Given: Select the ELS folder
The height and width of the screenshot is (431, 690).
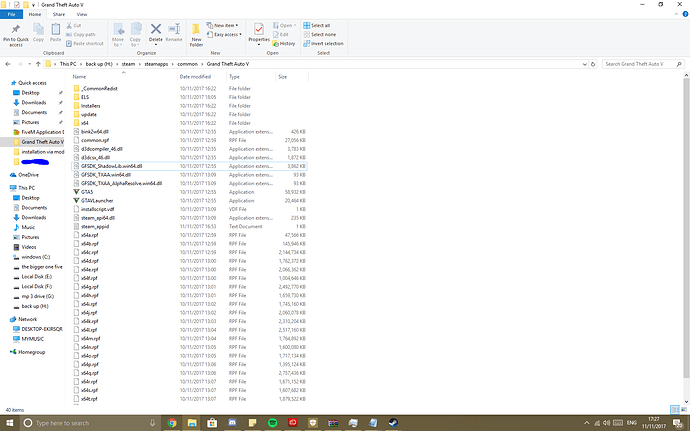Looking at the screenshot, I should click(84, 97).
